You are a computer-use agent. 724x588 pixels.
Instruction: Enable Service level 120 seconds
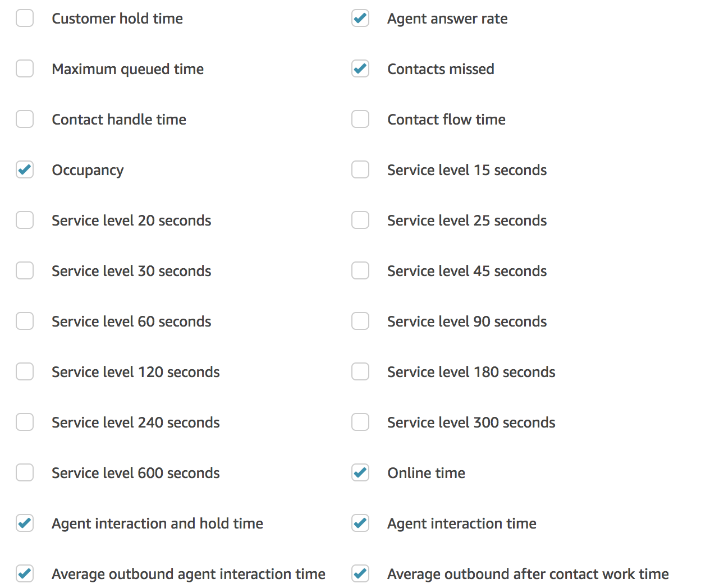[x=25, y=371]
